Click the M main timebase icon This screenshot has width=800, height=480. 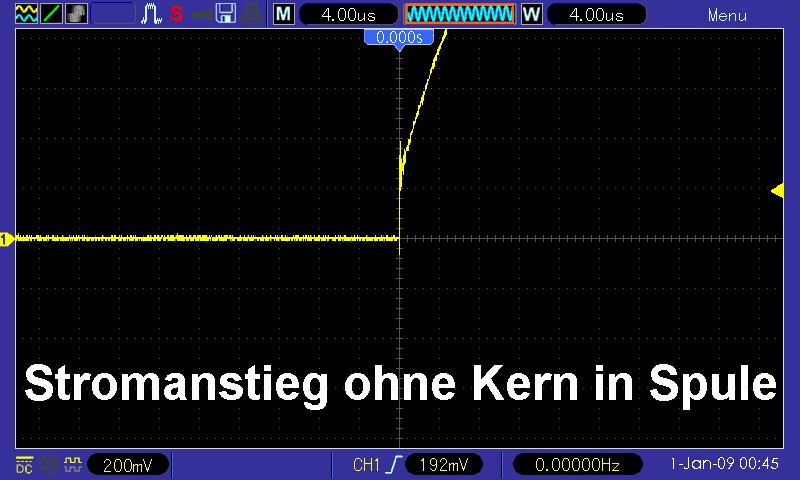pos(284,14)
